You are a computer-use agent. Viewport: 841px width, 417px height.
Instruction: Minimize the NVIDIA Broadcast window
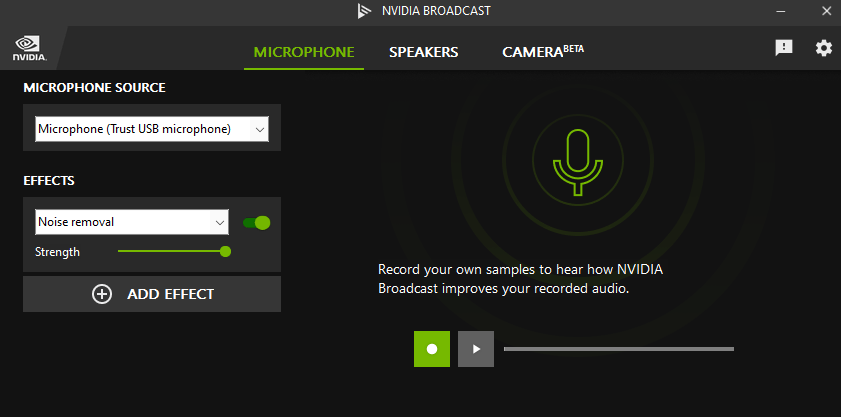pyautogui.click(x=779, y=11)
